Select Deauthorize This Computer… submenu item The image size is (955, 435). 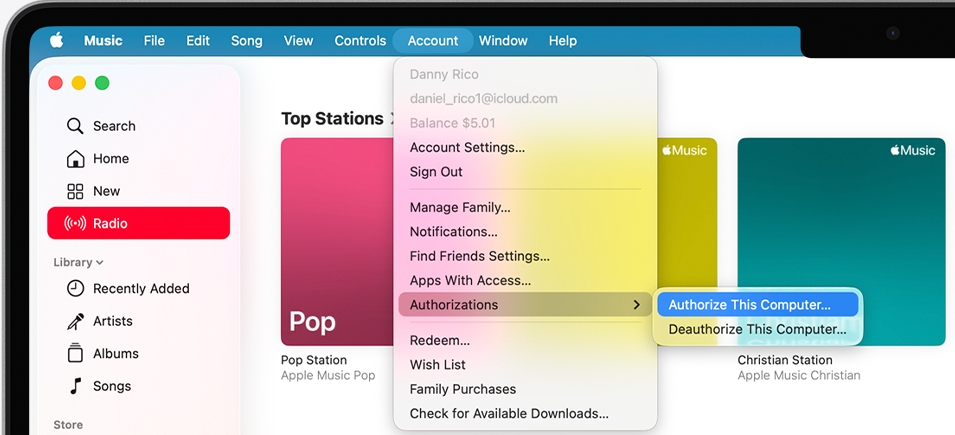tap(758, 330)
